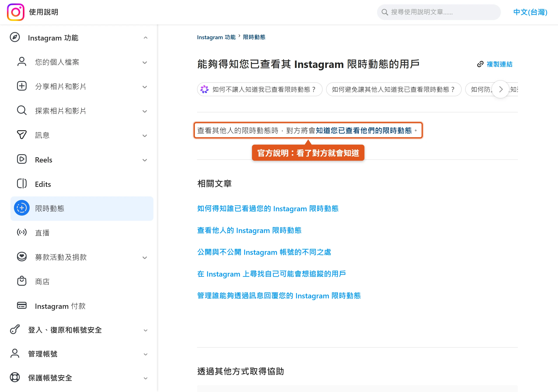Select chip 如何不讓人知道我已查看限時動態？
The width and height of the screenshot is (558, 392).
pyautogui.click(x=260, y=89)
